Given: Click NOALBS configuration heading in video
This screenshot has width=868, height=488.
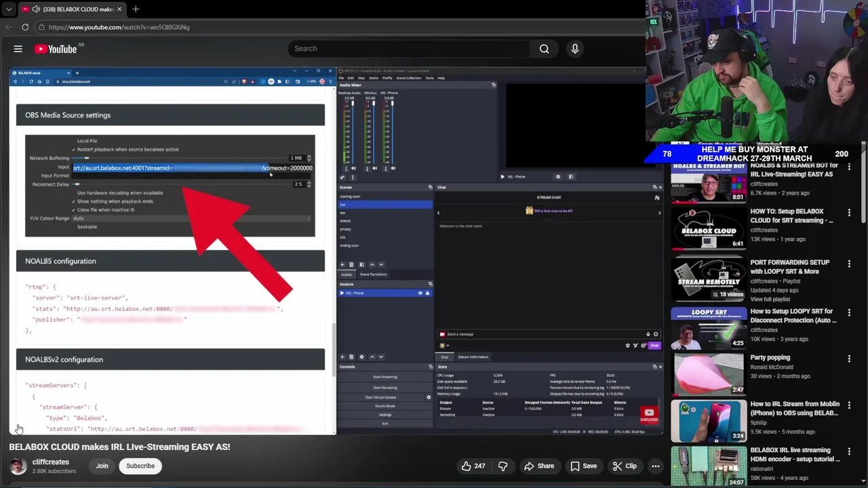Looking at the screenshot, I should click(x=60, y=261).
